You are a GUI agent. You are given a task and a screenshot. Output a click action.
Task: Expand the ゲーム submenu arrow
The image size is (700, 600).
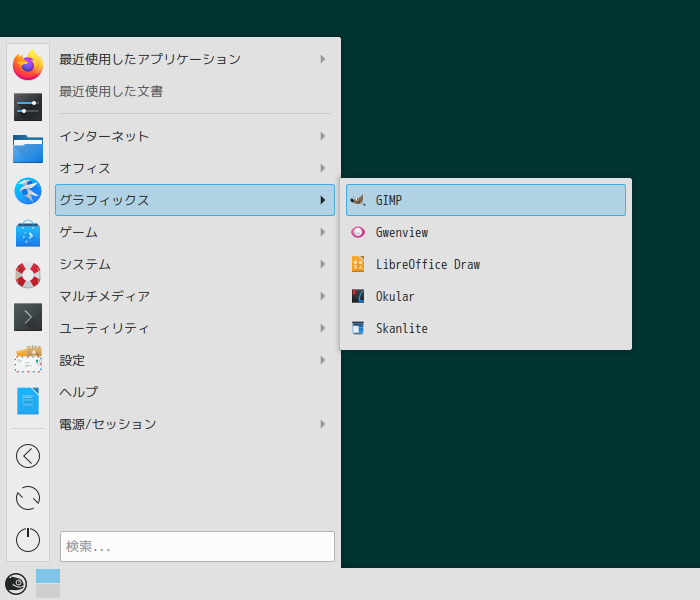(x=323, y=232)
